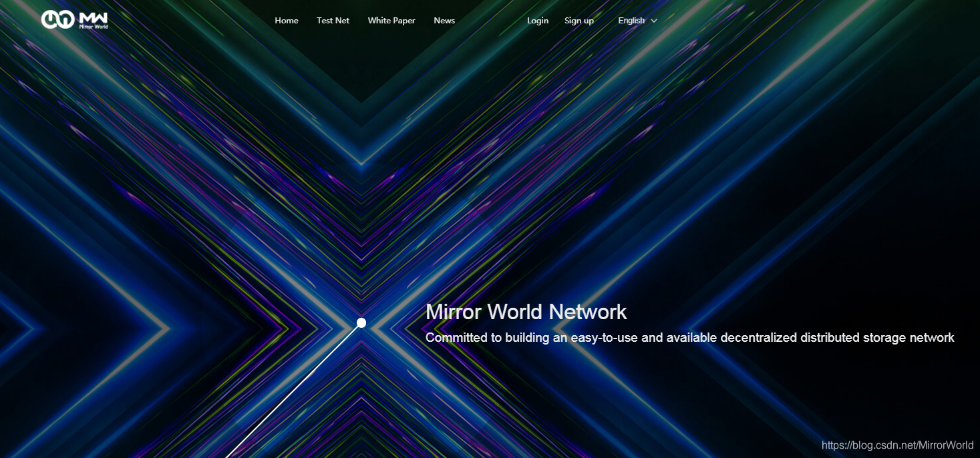The width and height of the screenshot is (980, 458).
Task: Click the chevron beside English
Action: coord(654,21)
